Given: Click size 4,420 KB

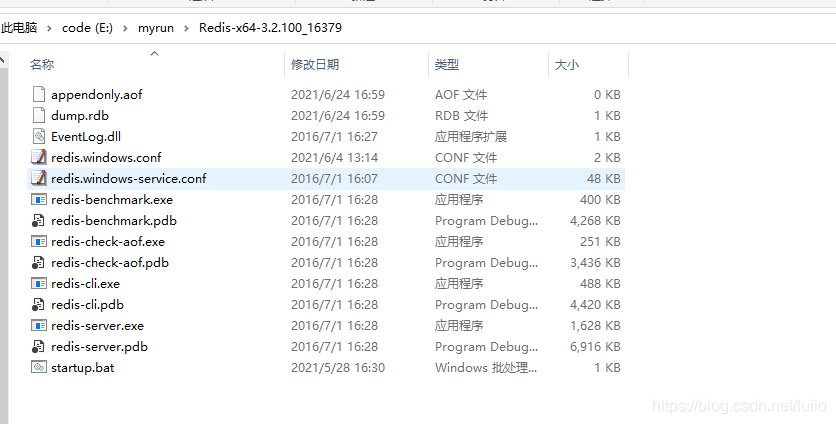Looking at the screenshot, I should coord(596,305).
